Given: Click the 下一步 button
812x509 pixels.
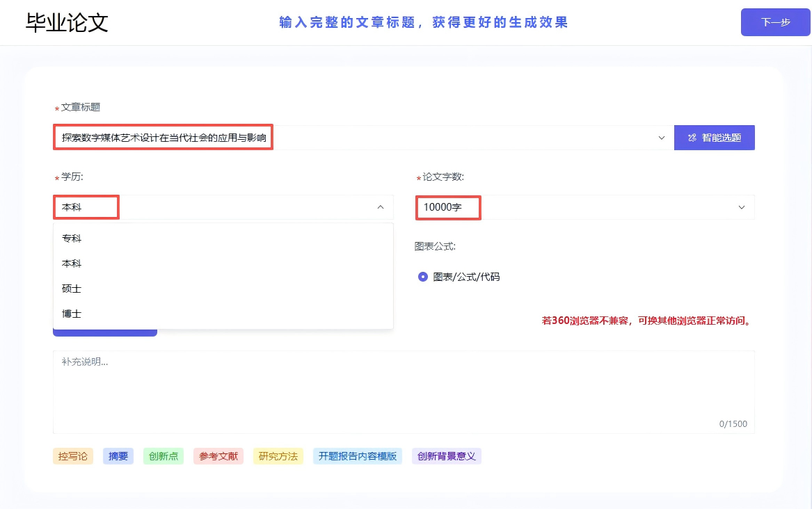Looking at the screenshot, I should [x=775, y=22].
